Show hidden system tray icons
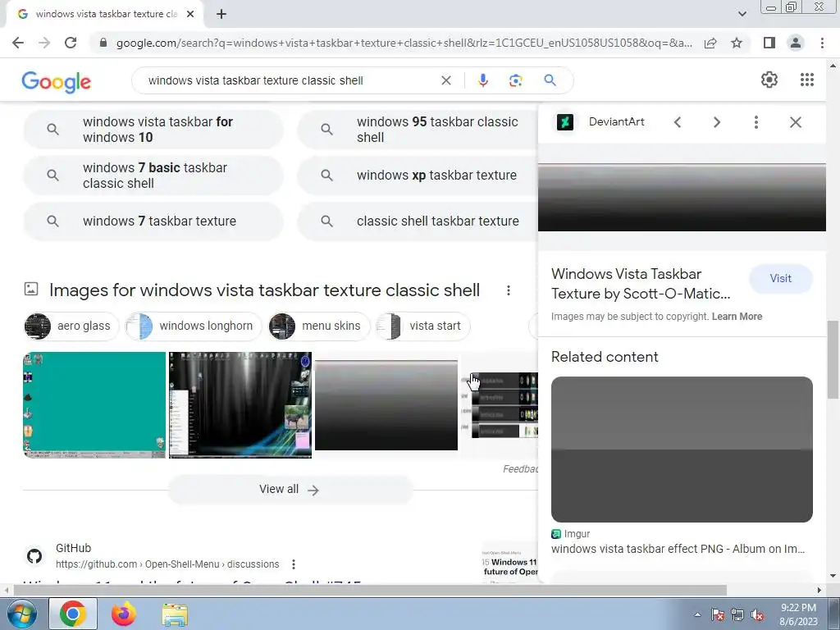Screen dimensions: 840x630 (697, 614)
